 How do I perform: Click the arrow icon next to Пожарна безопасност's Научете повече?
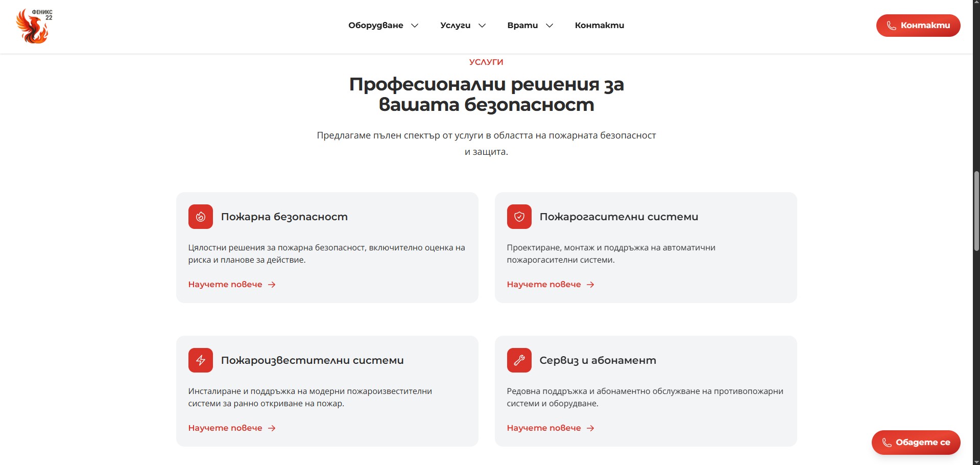point(272,284)
